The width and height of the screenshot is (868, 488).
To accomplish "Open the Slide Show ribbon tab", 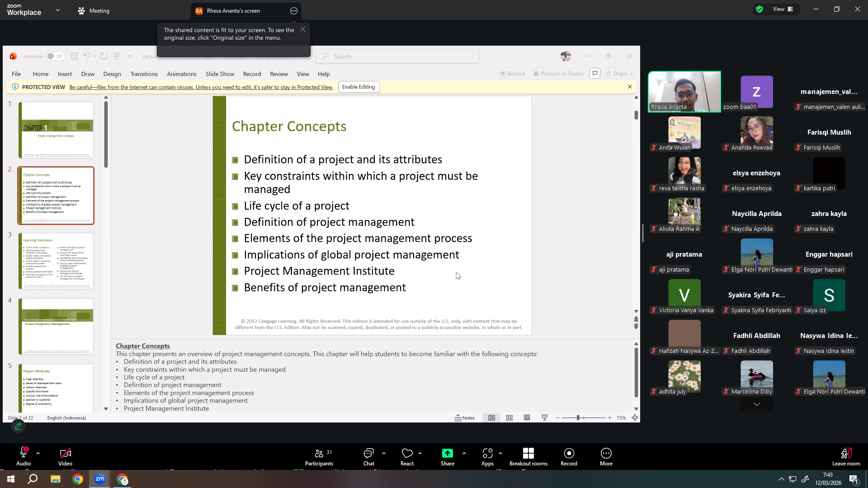I will click(x=220, y=74).
